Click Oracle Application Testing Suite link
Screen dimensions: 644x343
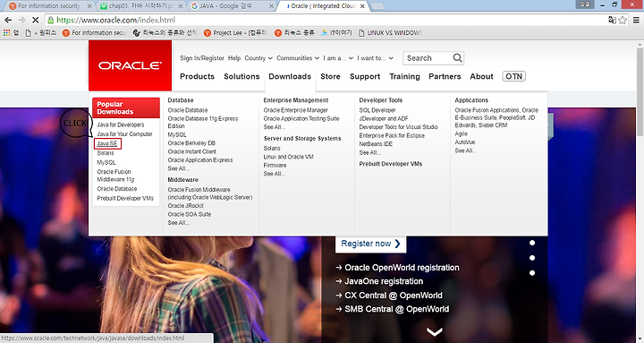(301, 118)
